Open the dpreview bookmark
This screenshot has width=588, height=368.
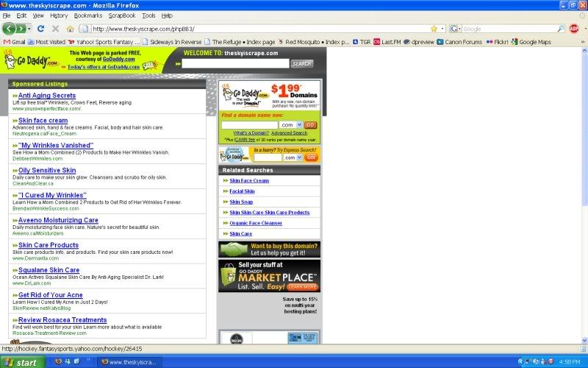[419, 42]
